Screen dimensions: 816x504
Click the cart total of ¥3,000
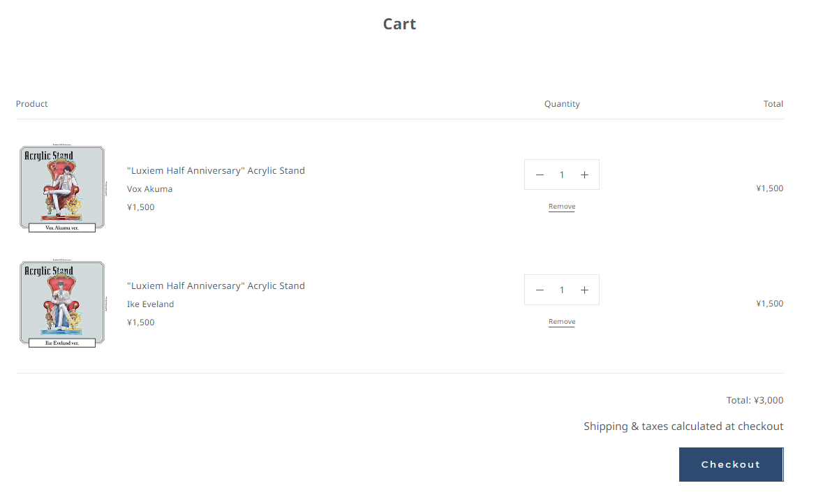tap(755, 401)
